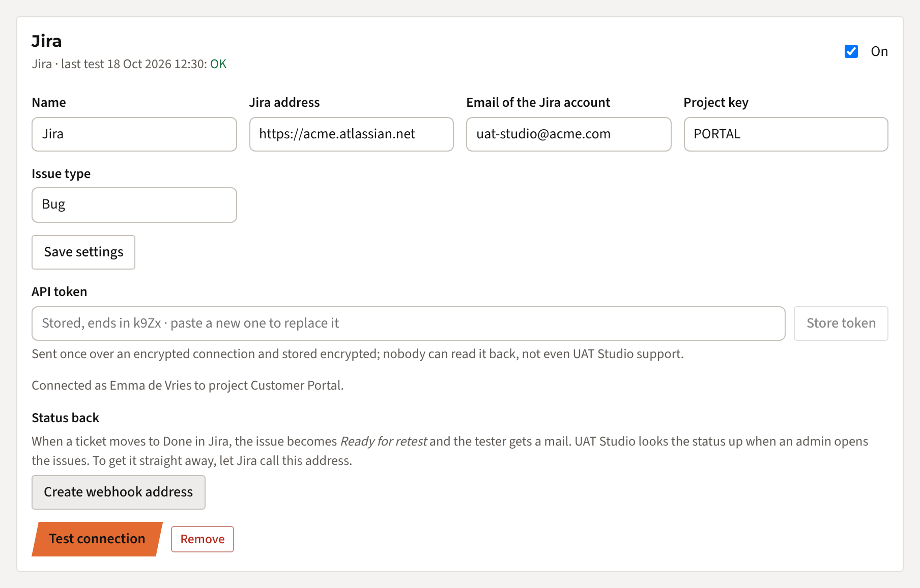The image size is (920, 588).
Task: Click the Store token button
Action: click(841, 324)
